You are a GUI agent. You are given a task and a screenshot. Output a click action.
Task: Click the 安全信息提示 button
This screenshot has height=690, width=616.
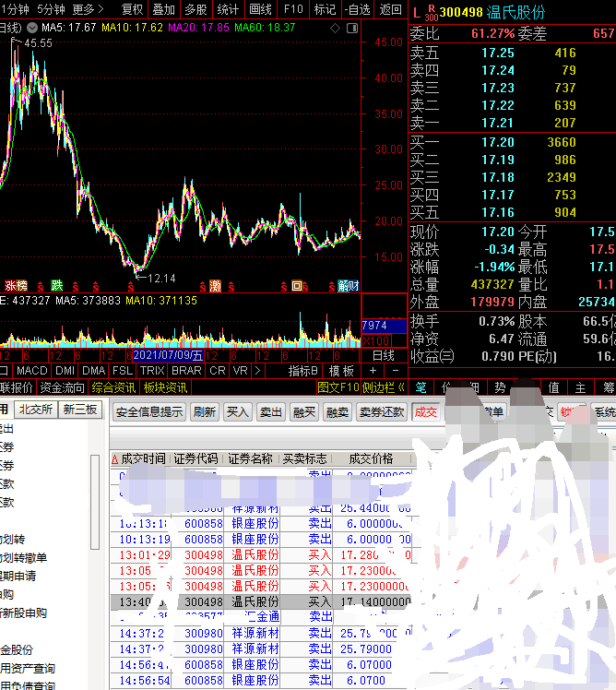point(149,412)
